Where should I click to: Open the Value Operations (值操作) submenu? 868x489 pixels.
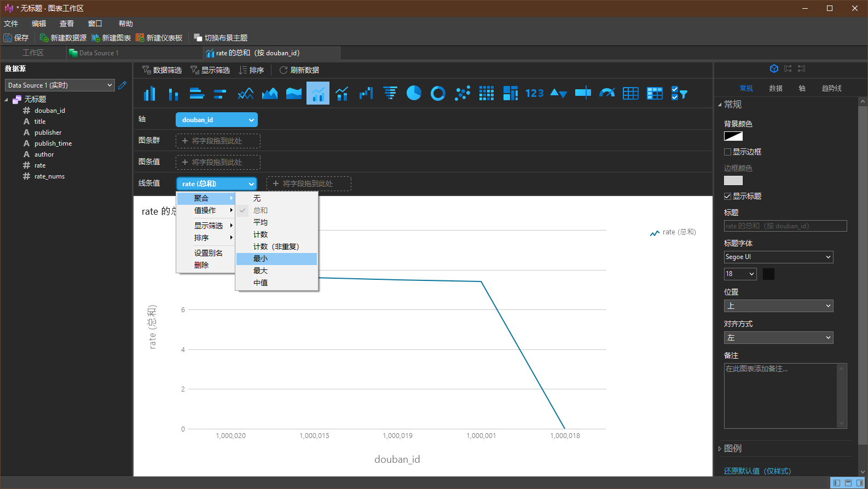tap(206, 210)
